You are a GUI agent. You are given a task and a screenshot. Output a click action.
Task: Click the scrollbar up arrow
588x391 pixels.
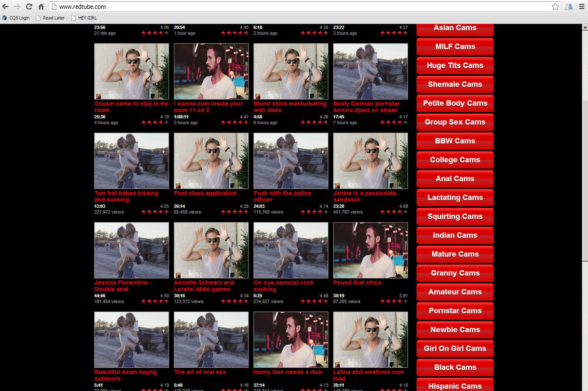tap(585, 28)
